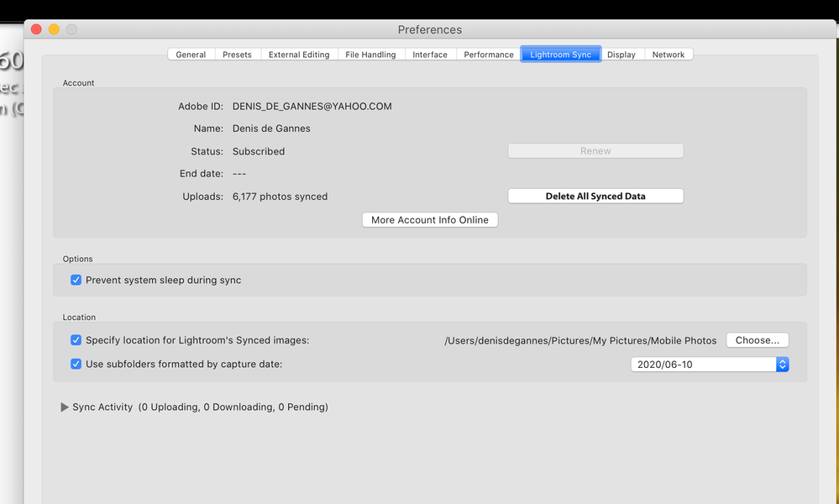Toggle Use subfolders formatted by capture date
Image resolution: width=839 pixels, height=504 pixels.
click(76, 364)
